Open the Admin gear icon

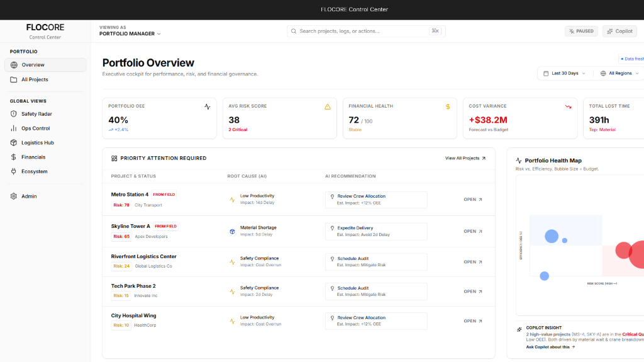point(14,196)
